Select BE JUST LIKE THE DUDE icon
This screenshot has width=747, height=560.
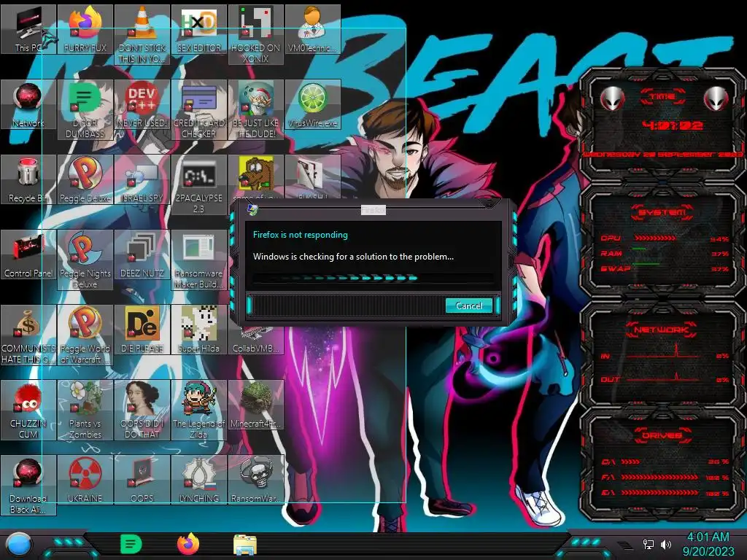pos(256,109)
